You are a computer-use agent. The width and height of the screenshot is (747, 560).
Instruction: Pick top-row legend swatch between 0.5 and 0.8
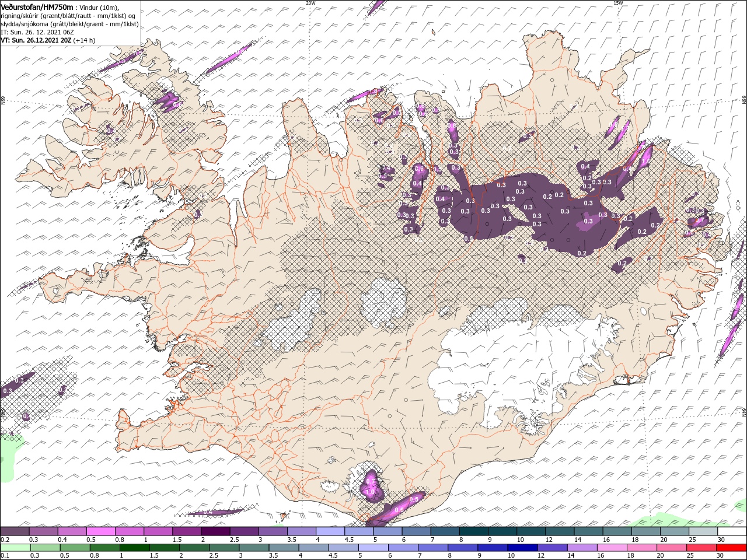(100, 531)
